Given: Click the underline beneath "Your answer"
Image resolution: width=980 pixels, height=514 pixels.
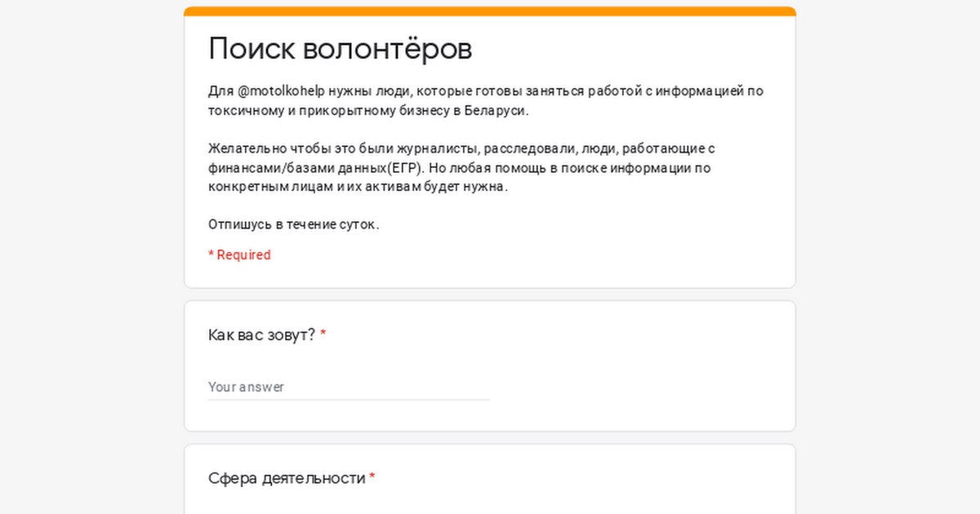Looking at the screenshot, I should pos(348,400).
